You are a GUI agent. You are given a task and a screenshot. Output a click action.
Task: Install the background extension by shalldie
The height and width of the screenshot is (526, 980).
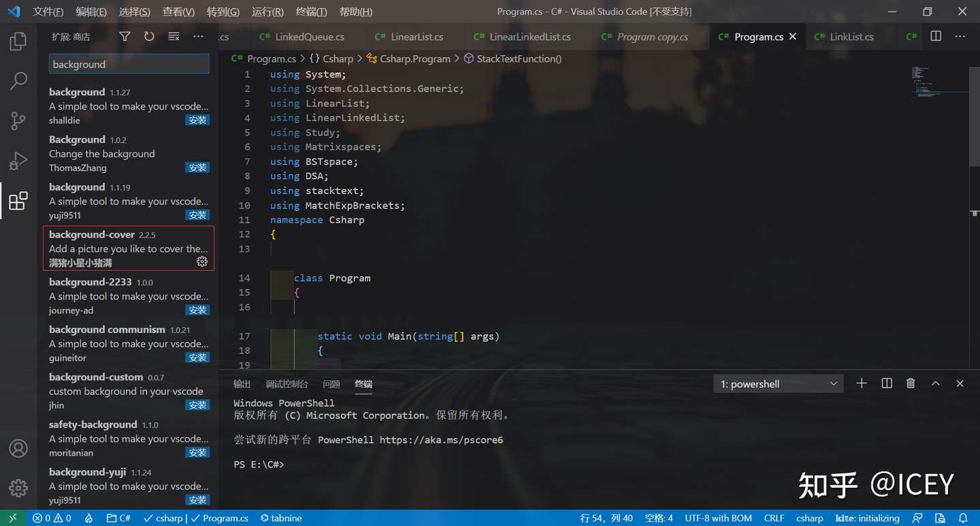point(197,120)
